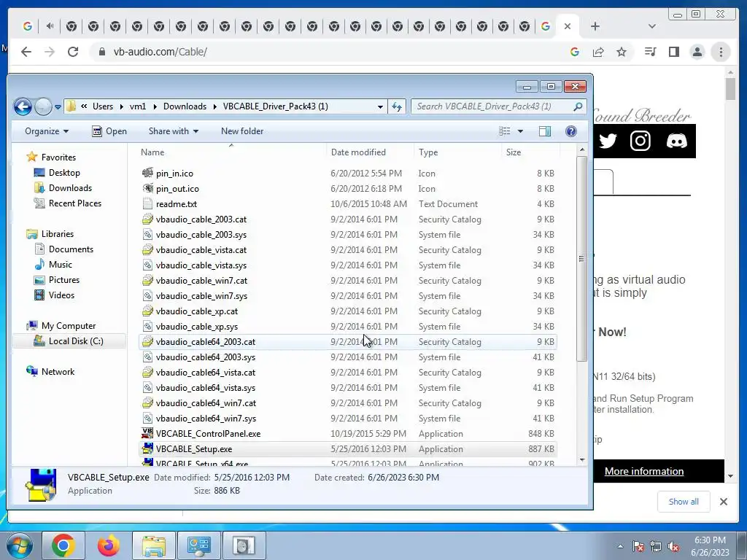
Task: Open Recent Places in Favorites
Action: click(x=75, y=203)
